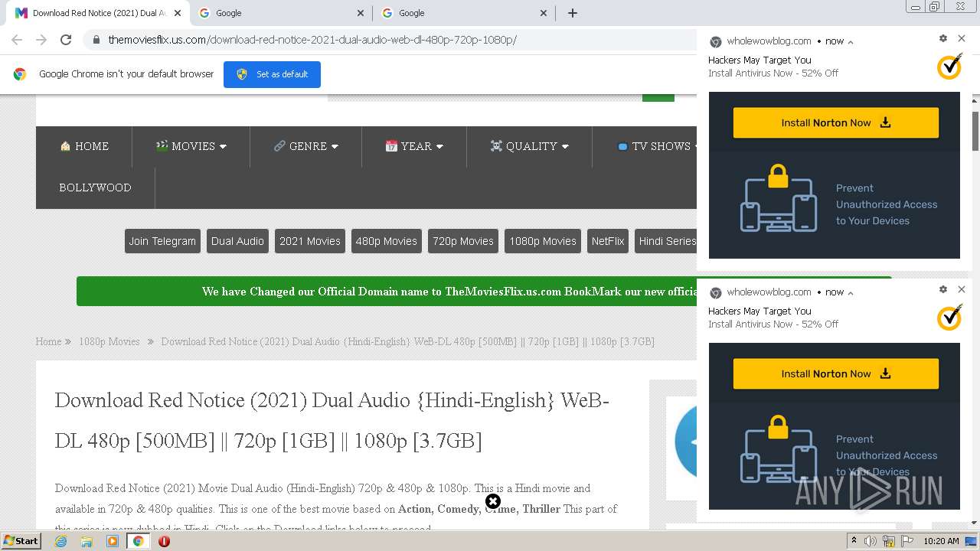Expand the MOVIES dropdown menu

191,146
